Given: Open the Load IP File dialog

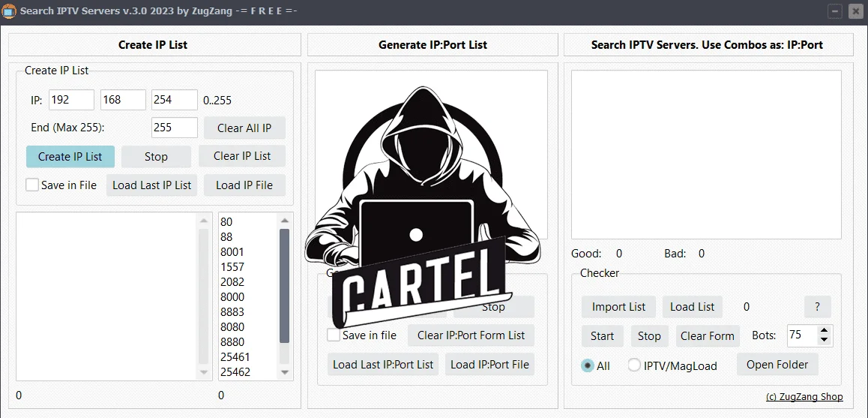Looking at the screenshot, I should pyautogui.click(x=244, y=185).
